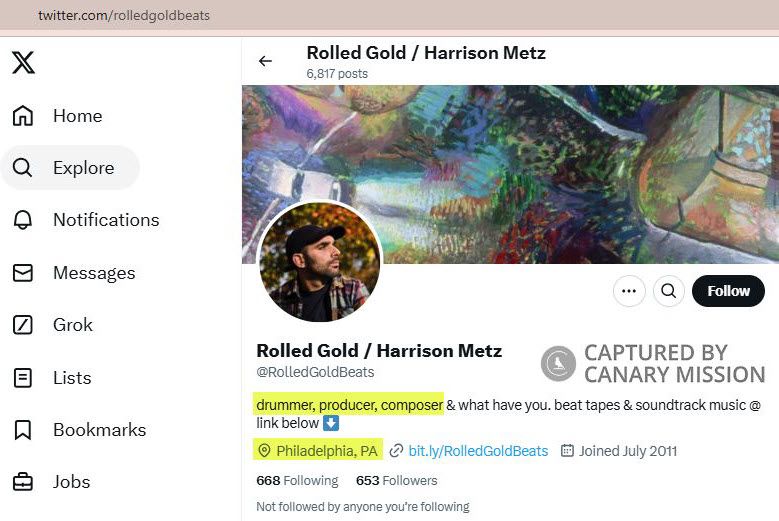Open the circular profile picture
This screenshot has height=521, width=779.
point(320,261)
